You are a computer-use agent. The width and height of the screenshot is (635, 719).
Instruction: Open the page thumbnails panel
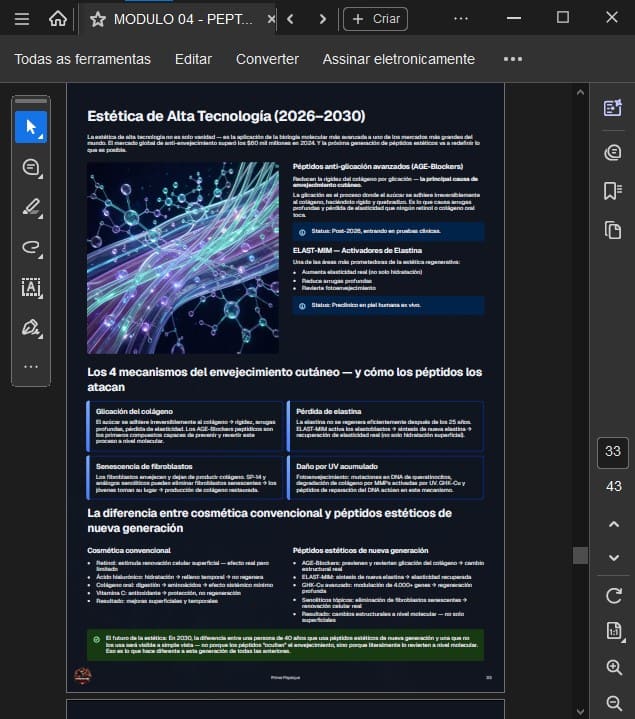click(613, 230)
